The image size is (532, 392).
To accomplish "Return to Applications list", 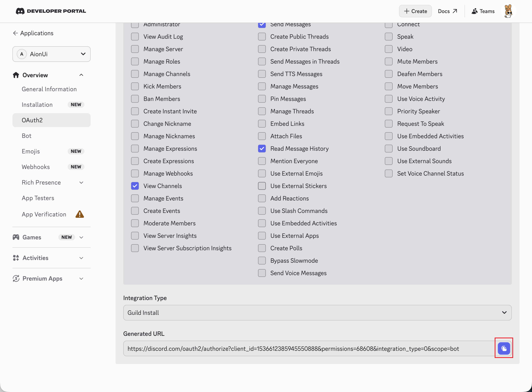I will (33, 33).
